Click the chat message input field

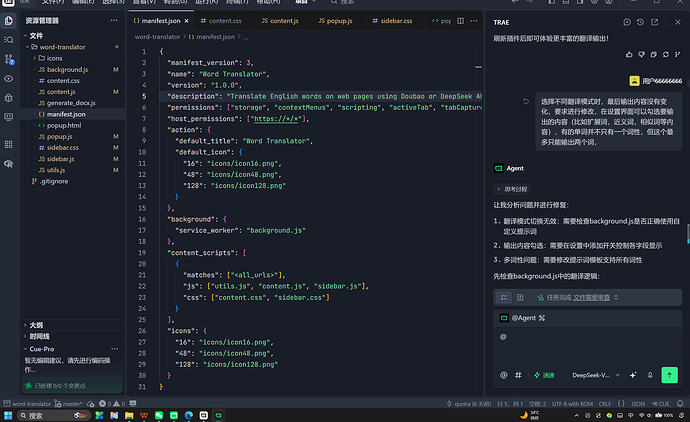click(x=587, y=345)
